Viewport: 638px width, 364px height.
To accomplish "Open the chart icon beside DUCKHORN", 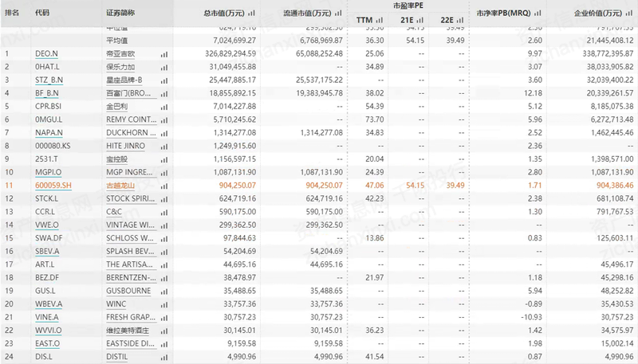I will coord(164,134).
